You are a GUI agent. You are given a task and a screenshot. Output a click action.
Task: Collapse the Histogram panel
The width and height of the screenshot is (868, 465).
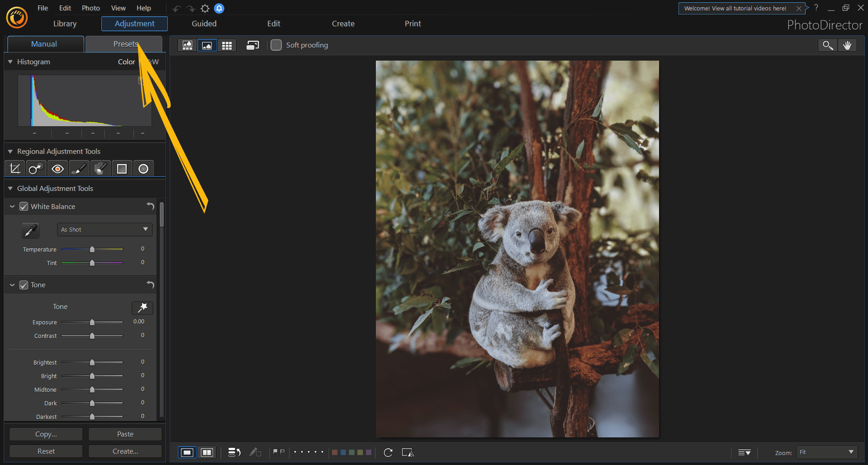10,62
